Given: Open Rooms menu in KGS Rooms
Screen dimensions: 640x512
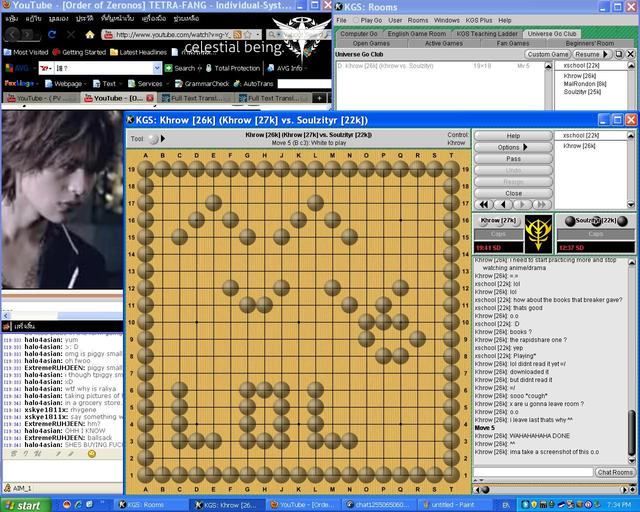Looking at the screenshot, I should (x=418, y=20).
